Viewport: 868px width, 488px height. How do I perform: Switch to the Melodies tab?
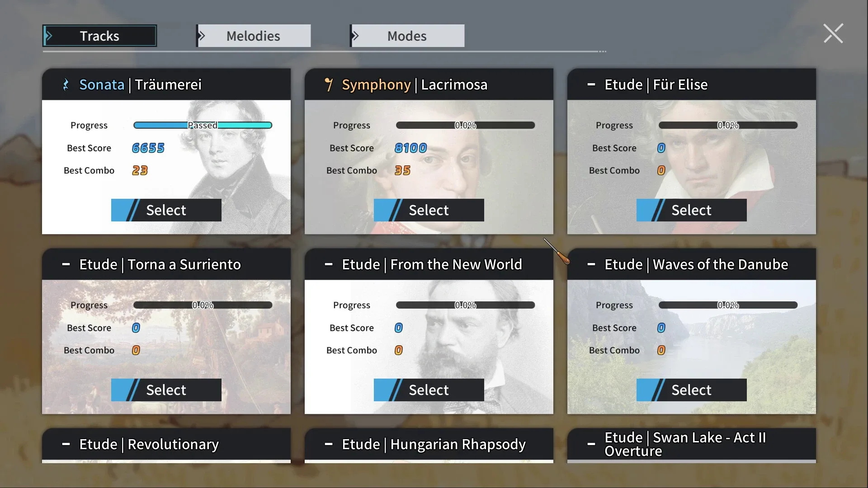tap(254, 36)
